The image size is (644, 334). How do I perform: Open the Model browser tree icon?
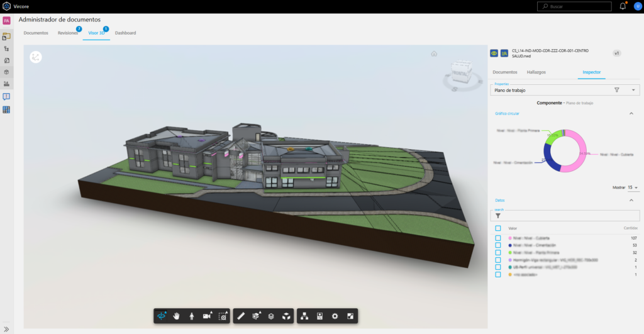tap(304, 316)
